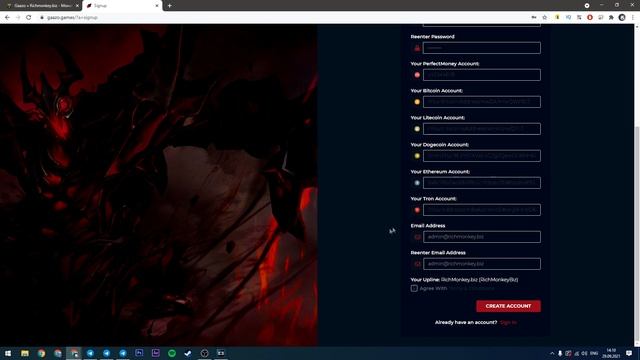Switch to the first browser tab
This screenshot has width=640, height=360.
tap(42, 6)
